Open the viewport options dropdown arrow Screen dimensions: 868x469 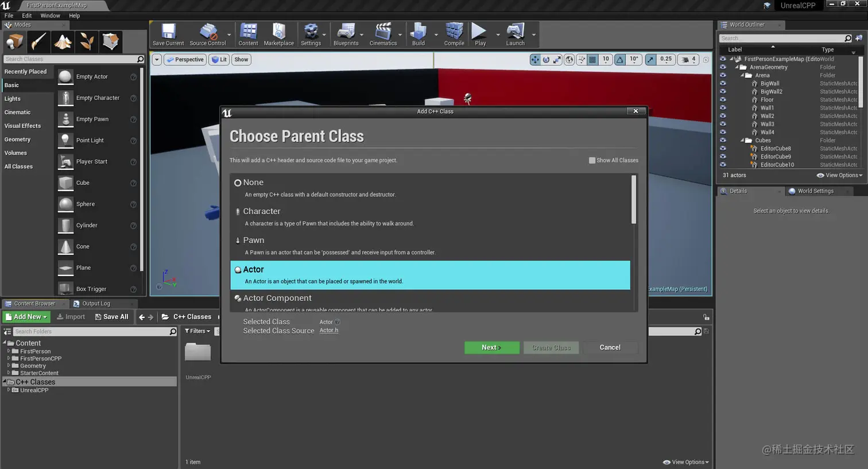coord(157,60)
